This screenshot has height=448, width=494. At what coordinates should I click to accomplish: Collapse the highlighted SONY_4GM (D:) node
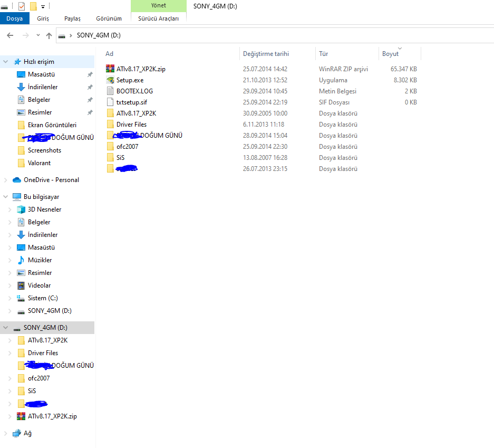(6, 328)
